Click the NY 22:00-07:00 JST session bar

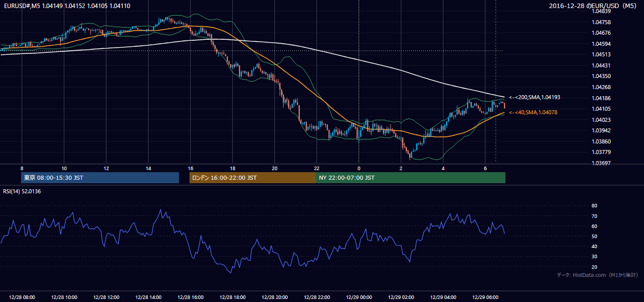coord(411,178)
